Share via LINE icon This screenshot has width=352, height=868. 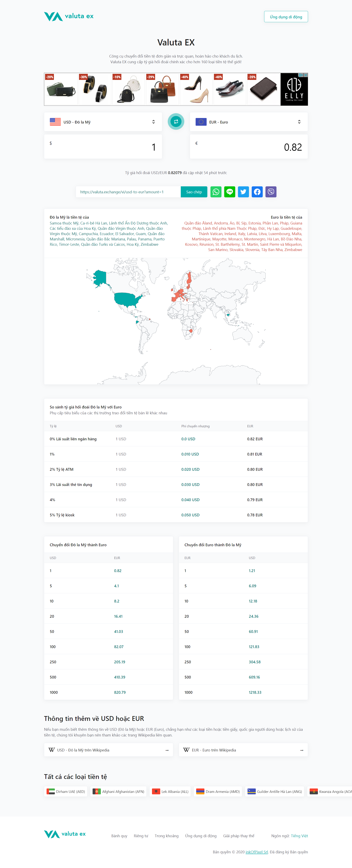(230, 192)
